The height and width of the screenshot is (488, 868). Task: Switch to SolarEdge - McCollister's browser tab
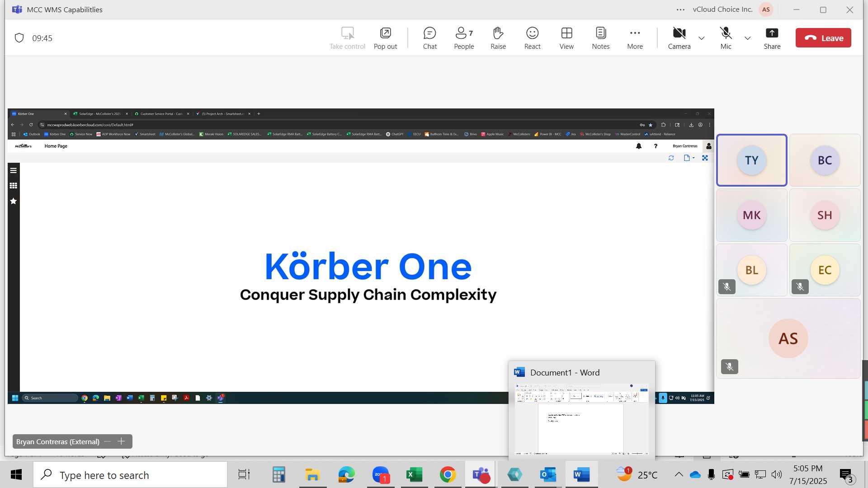pyautogui.click(x=100, y=114)
